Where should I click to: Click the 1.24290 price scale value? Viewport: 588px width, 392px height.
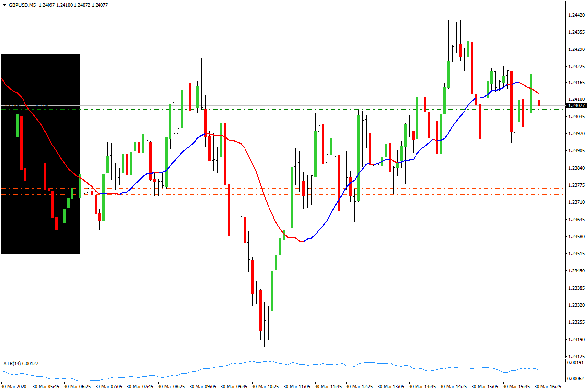(x=577, y=49)
